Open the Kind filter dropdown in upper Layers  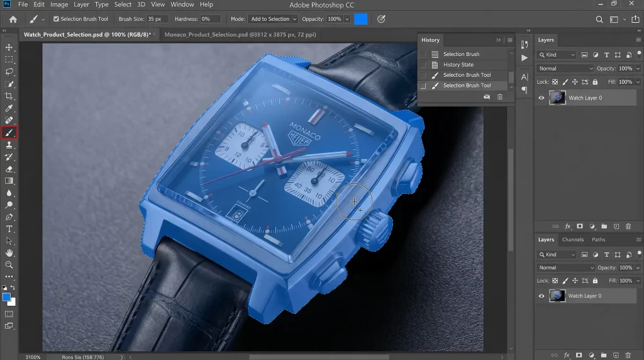[557, 55]
